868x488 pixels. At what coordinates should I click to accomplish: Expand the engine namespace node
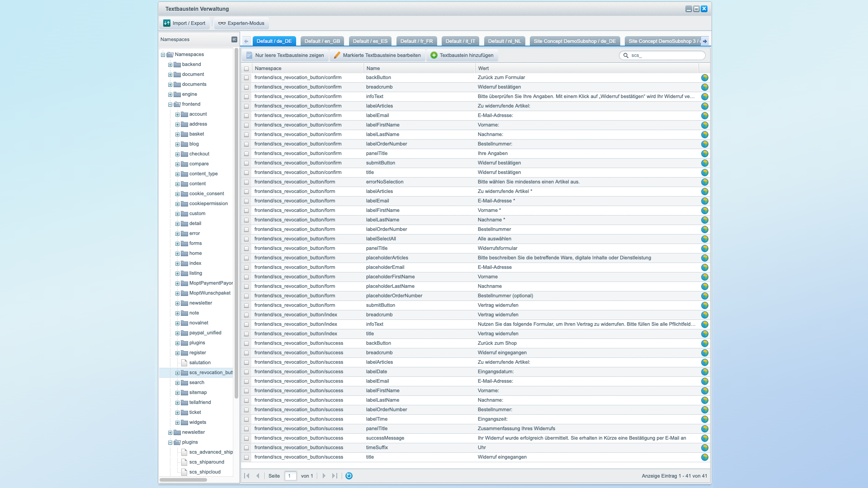170,94
